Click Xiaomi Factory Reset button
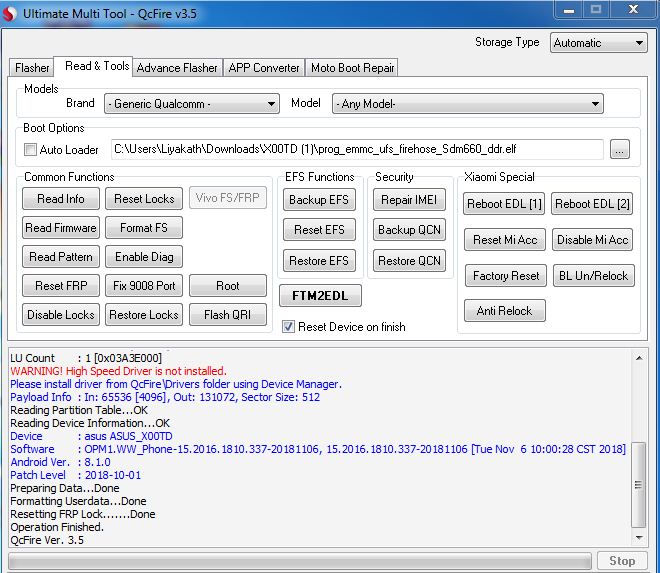Viewport: 660px width, 573px height. [x=506, y=276]
